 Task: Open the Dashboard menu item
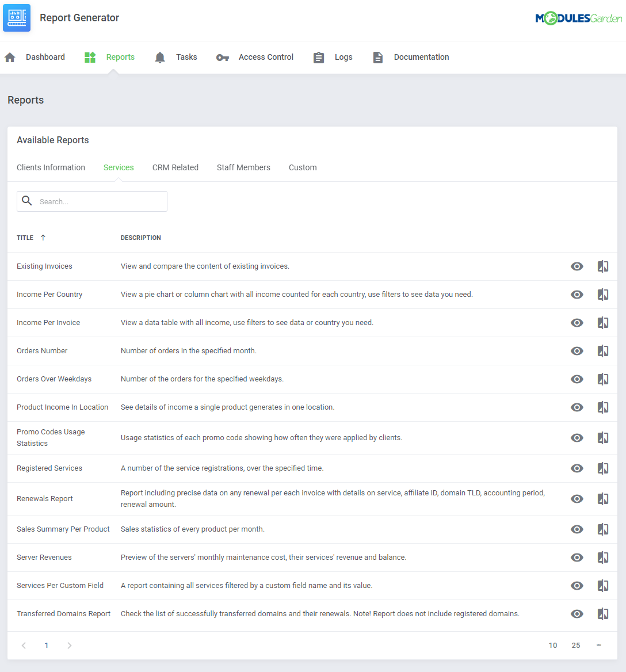[x=45, y=57]
